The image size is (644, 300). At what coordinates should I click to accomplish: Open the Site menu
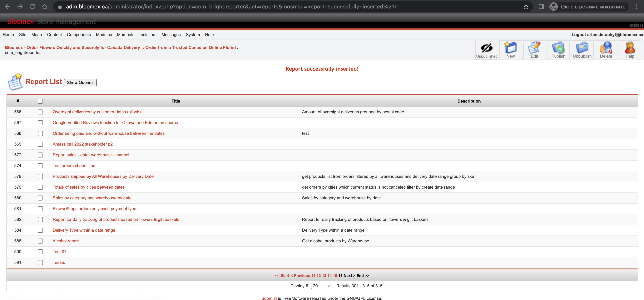22,35
